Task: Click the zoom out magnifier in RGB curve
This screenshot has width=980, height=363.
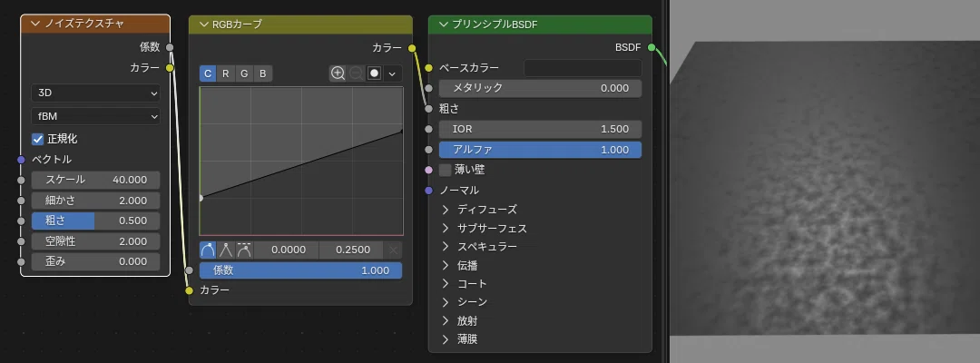Action: point(357,74)
